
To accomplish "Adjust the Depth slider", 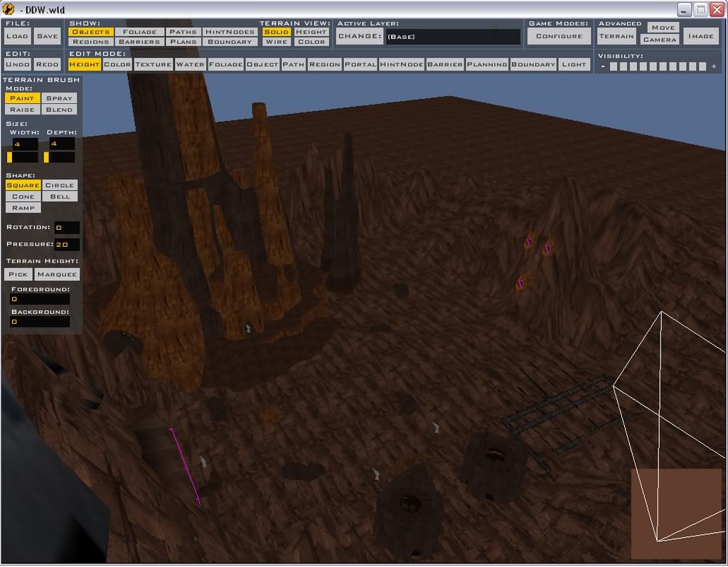I will 60,157.
